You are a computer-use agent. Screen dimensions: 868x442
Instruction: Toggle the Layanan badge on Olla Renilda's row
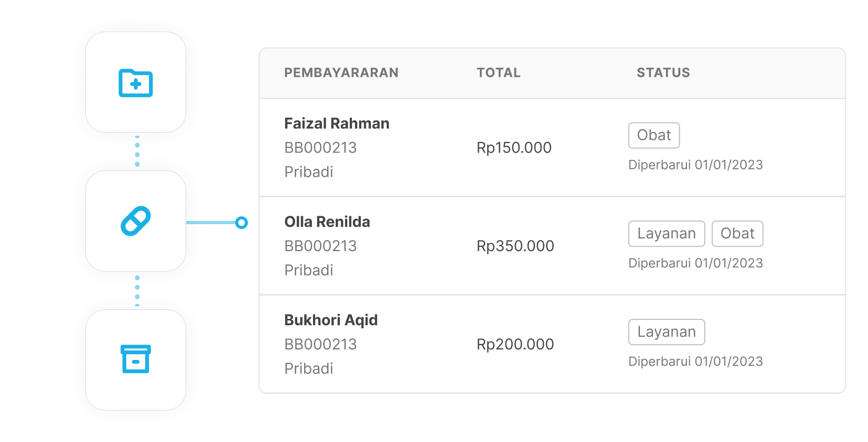[x=666, y=234]
